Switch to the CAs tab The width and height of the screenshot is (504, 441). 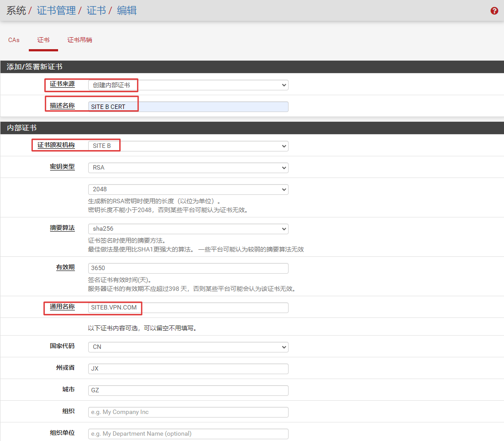click(x=14, y=40)
